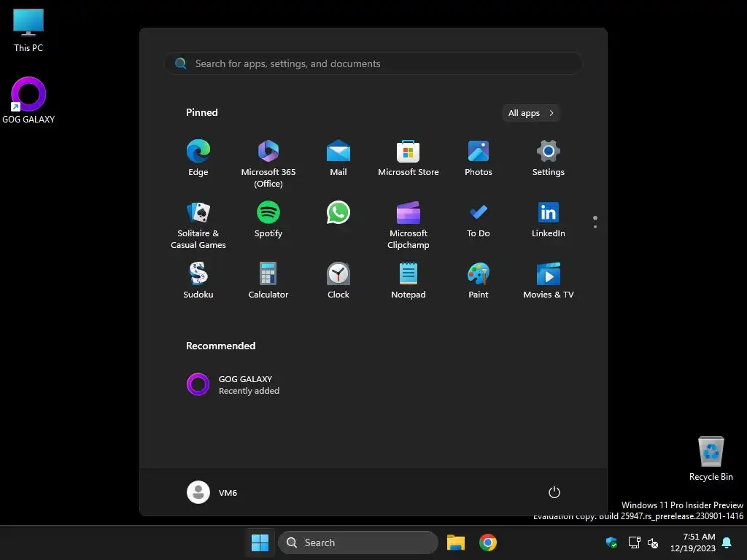747x560 pixels.
Task: Open the notification bell
Action: (x=727, y=542)
